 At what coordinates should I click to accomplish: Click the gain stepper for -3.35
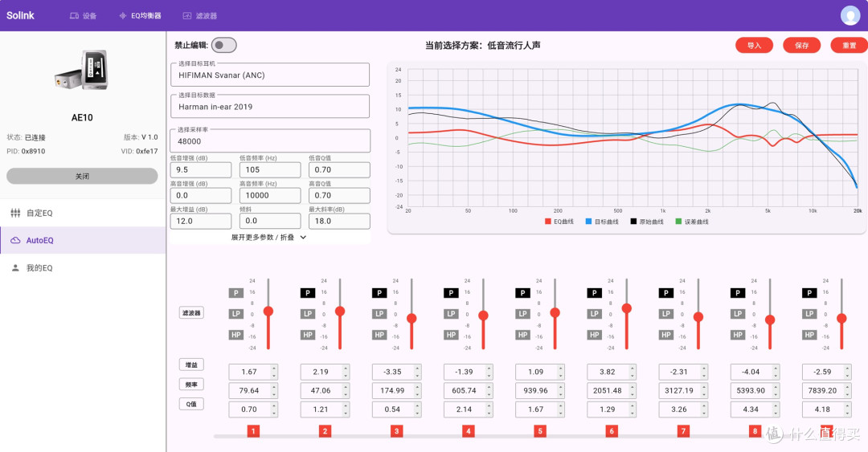(x=417, y=372)
